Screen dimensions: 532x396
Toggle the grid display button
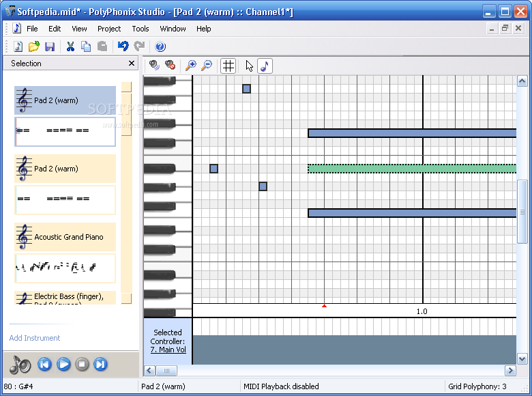coord(228,66)
